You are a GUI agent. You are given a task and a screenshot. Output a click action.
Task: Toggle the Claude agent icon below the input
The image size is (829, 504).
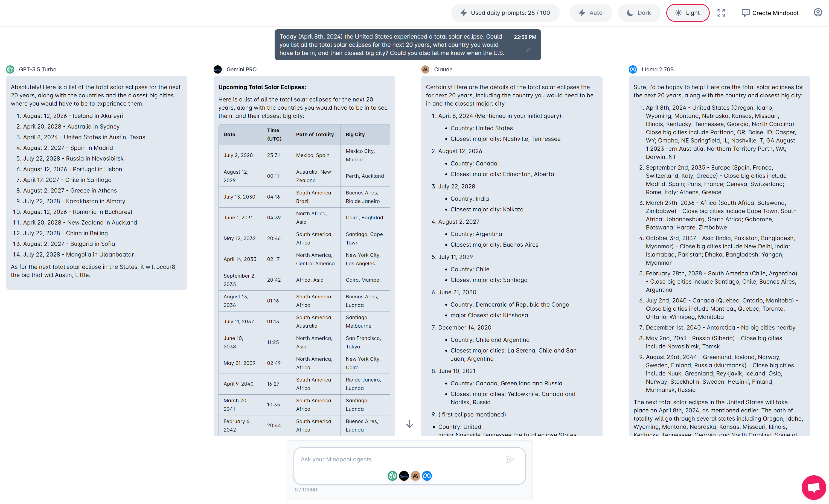pyautogui.click(x=415, y=476)
